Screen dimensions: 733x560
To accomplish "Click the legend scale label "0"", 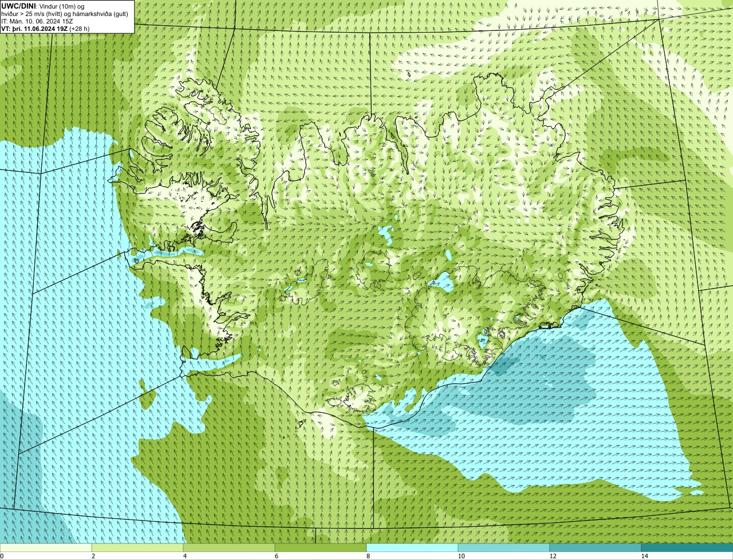I will pyautogui.click(x=2, y=556).
